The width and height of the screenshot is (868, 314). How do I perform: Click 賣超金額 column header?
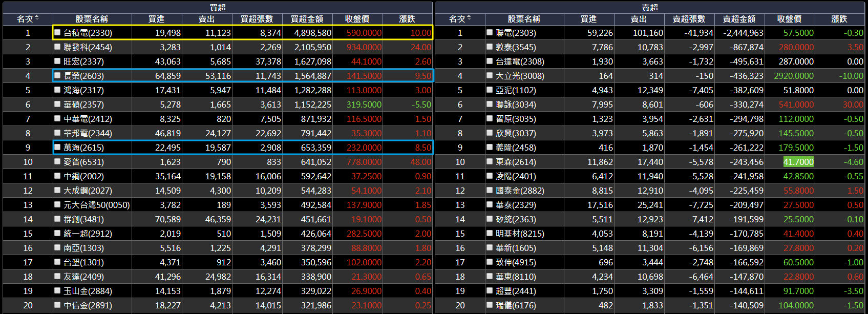(739, 19)
